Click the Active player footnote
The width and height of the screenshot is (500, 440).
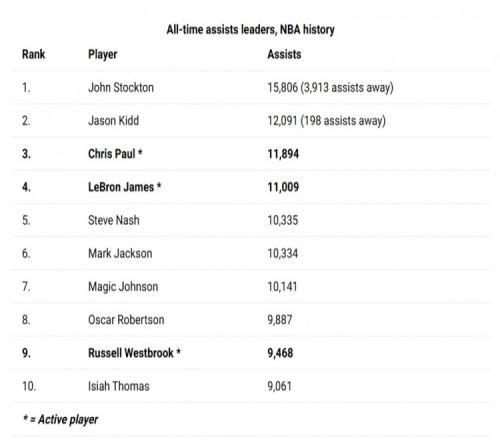[60, 419]
